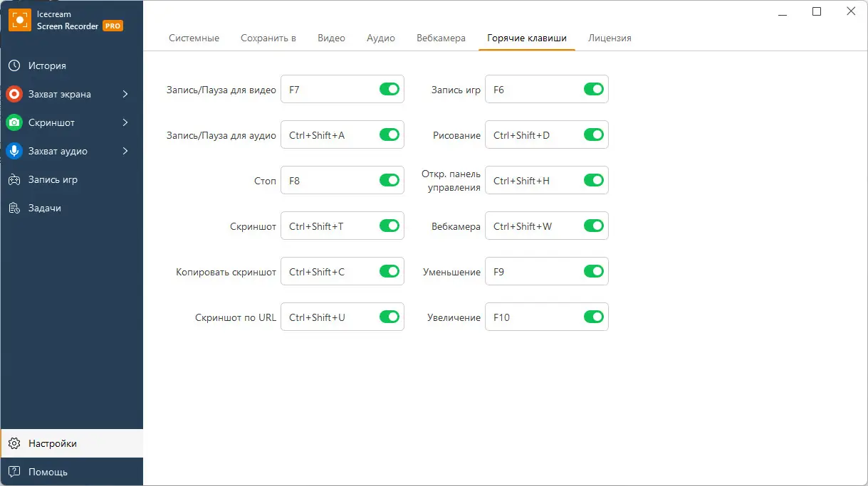Click the Настройки gear icon
This screenshot has width=868, height=486.
(x=14, y=443)
